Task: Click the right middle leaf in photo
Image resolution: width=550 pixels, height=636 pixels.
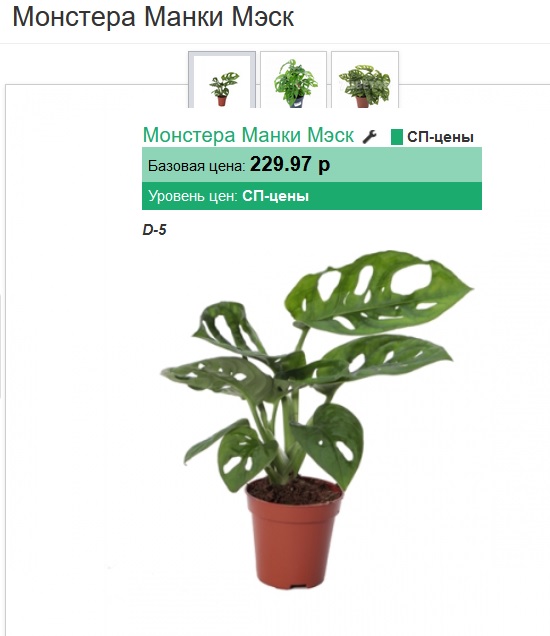Action: click(385, 357)
